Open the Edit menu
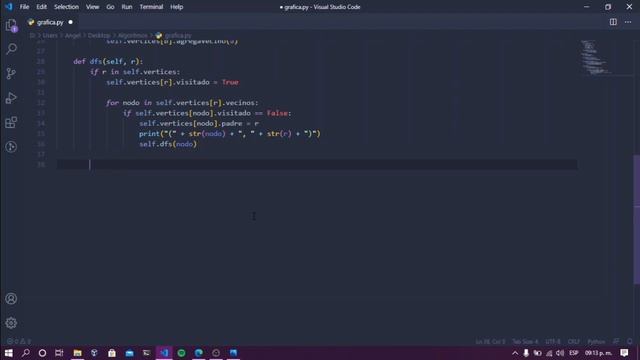 click(41, 7)
